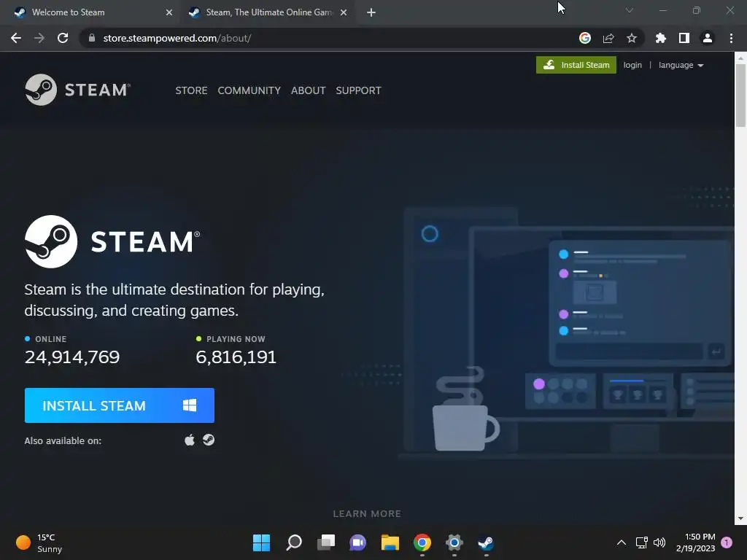Open the Chrome three-dot menu
This screenshot has width=747, height=560.
731,38
